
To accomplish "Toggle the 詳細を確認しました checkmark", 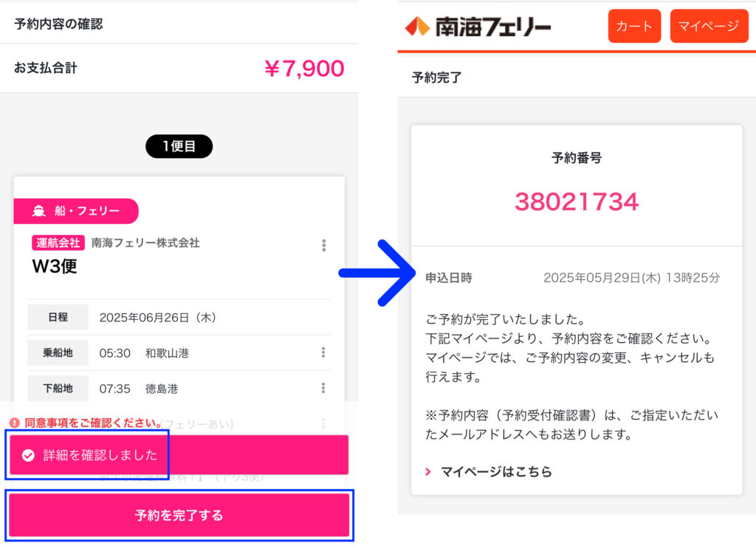I will (x=28, y=455).
